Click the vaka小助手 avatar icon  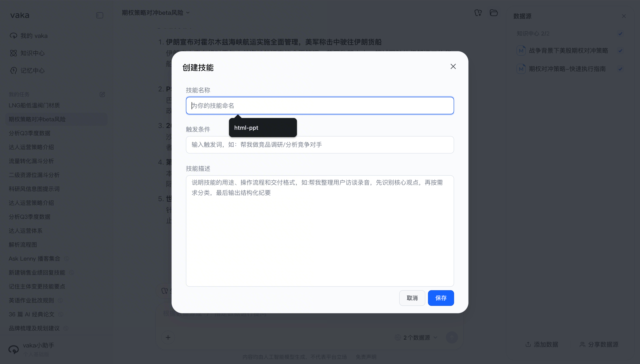coord(13,349)
